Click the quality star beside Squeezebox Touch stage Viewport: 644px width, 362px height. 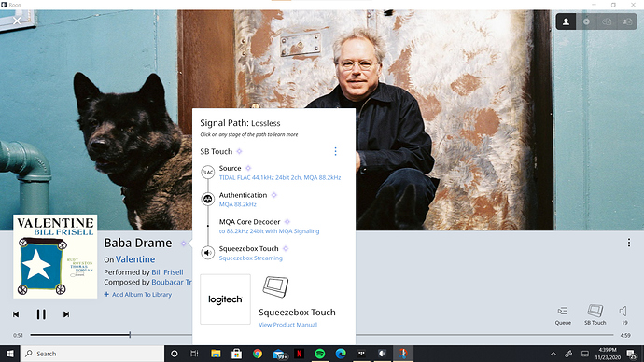tap(286, 248)
